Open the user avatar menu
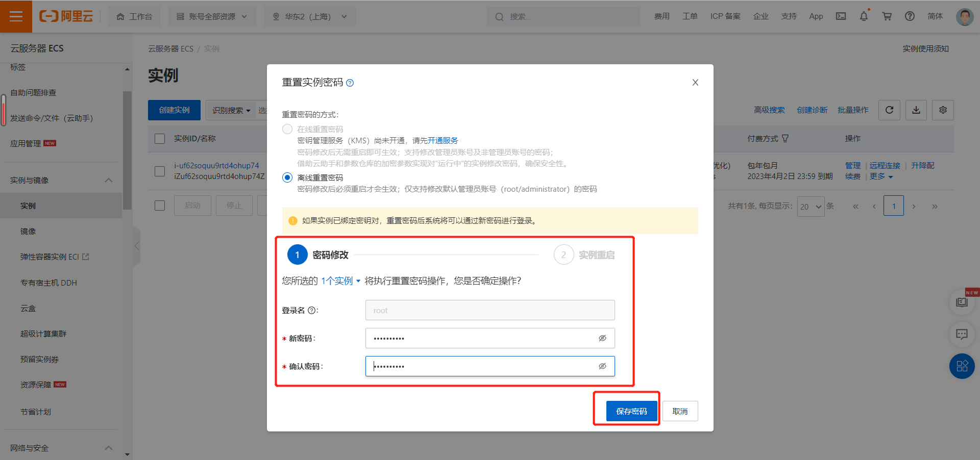The image size is (980, 460). (x=964, y=16)
